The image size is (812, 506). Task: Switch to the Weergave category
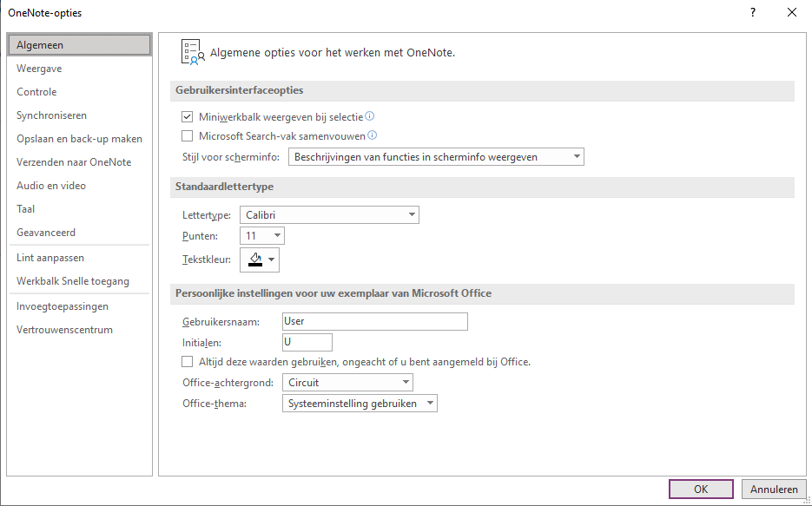(79, 69)
